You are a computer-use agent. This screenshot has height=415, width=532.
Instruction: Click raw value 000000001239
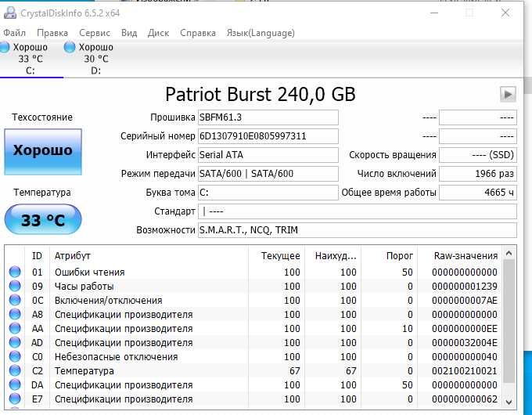[x=465, y=287]
